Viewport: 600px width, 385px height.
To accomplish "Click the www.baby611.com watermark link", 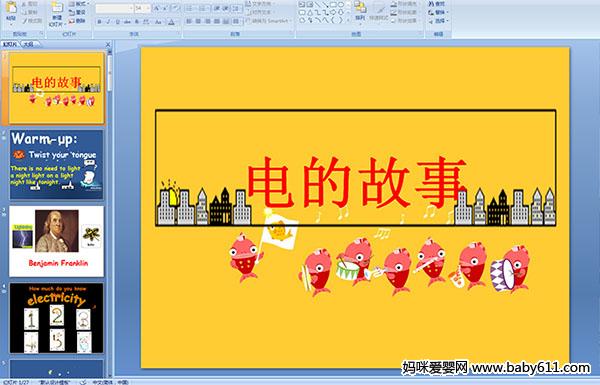I will tap(530, 368).
